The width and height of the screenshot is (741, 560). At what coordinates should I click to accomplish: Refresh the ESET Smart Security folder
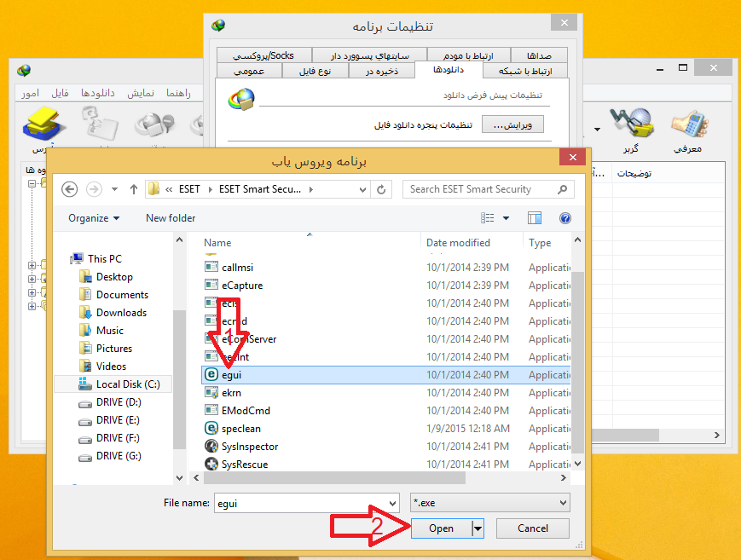click(x=381, y=189)
